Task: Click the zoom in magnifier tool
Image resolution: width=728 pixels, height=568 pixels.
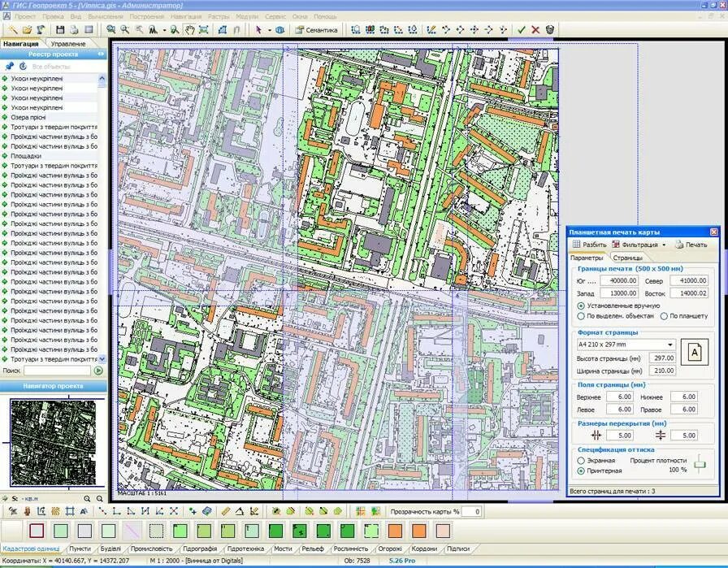Action: (x=125, y=30)
